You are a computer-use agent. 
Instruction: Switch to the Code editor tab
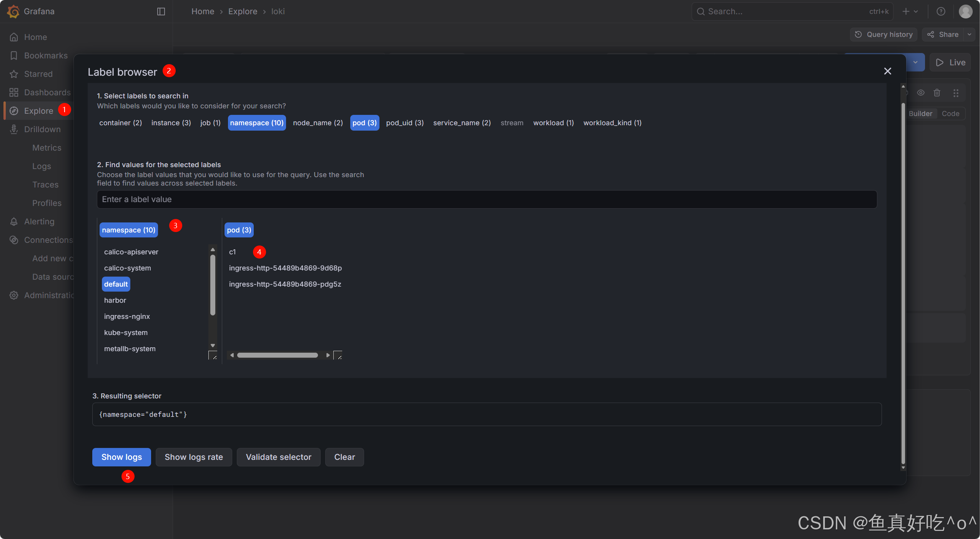point(950,114)
